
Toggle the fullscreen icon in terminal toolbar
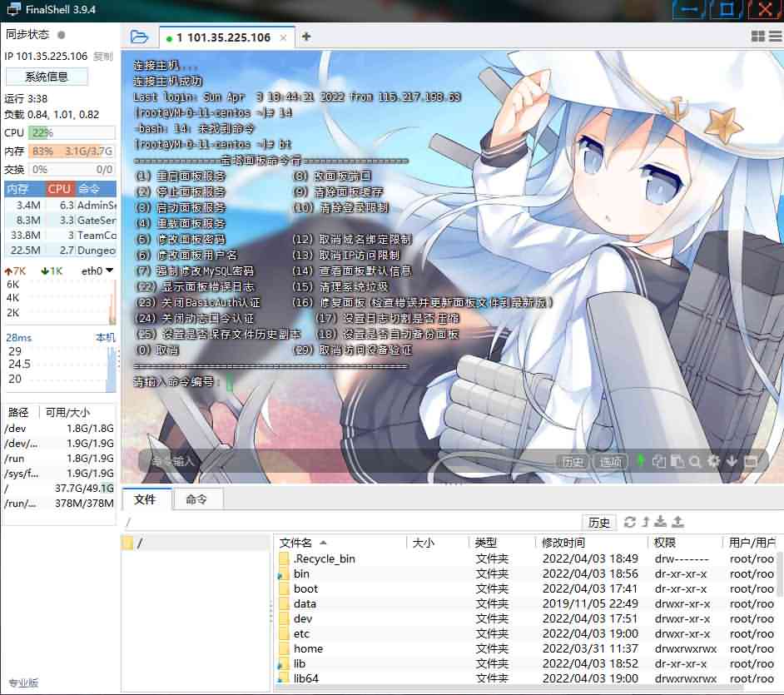pyautogui.click(x=752, y=461)
